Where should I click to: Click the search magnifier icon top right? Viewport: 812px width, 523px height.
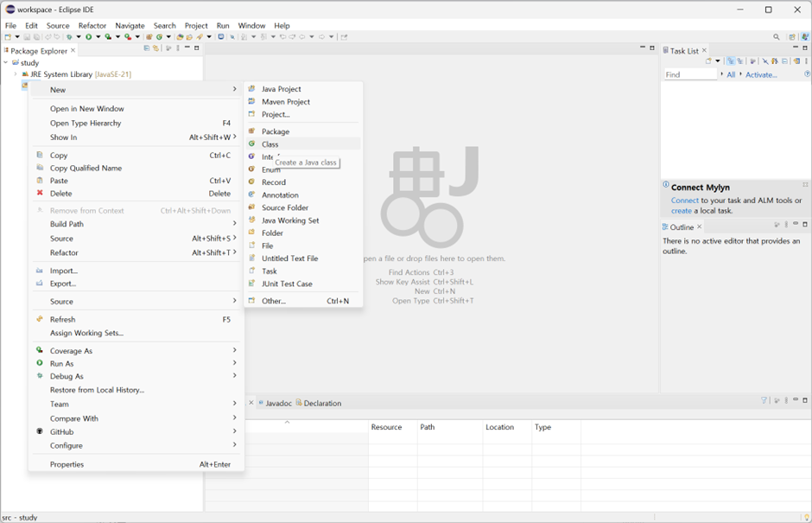pyautogui.click(x=777, y=37)
